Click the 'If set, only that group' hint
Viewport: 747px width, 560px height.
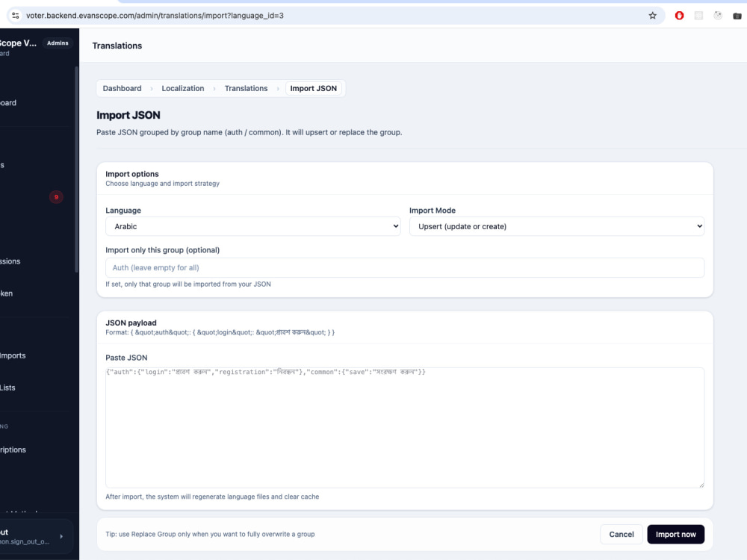(x=188, y=284)
